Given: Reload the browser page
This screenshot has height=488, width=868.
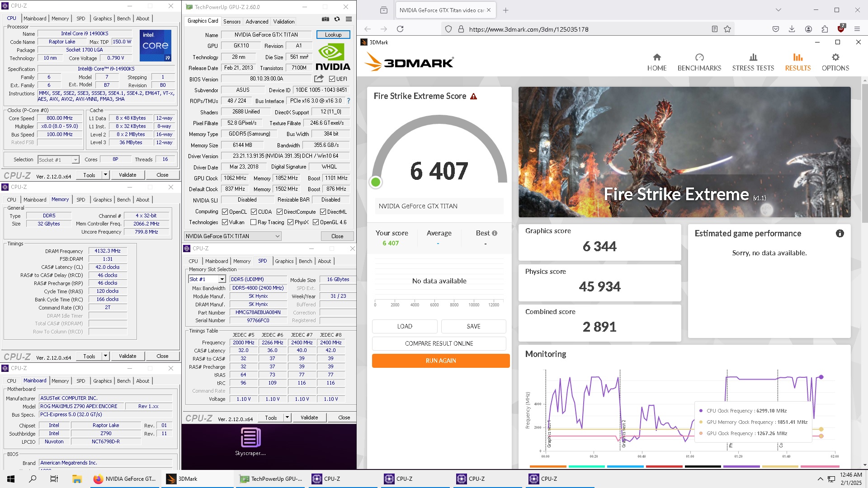Looking at the screenshot, I should pos(400,29).
